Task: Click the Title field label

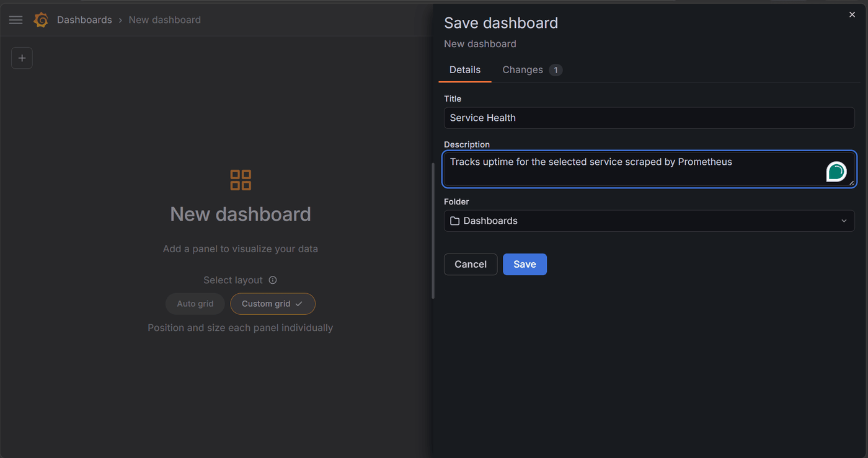Action: [x=453, y=99]
